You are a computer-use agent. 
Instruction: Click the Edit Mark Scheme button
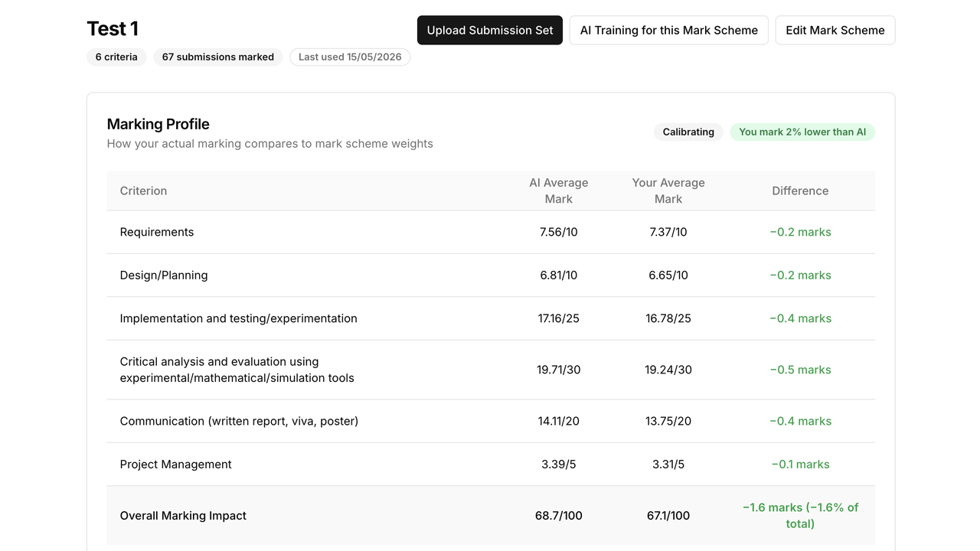[x=835, y=31]
